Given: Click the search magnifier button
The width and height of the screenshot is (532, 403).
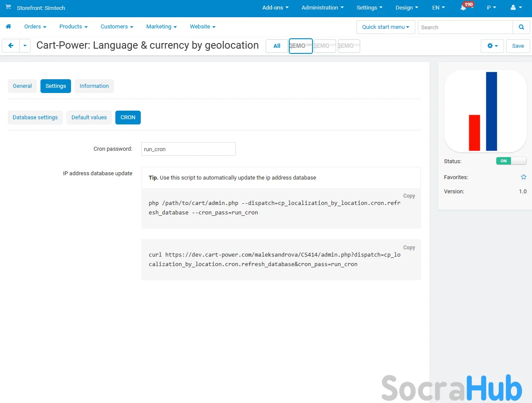Looking at the screenshot, I should pos(521,27).
